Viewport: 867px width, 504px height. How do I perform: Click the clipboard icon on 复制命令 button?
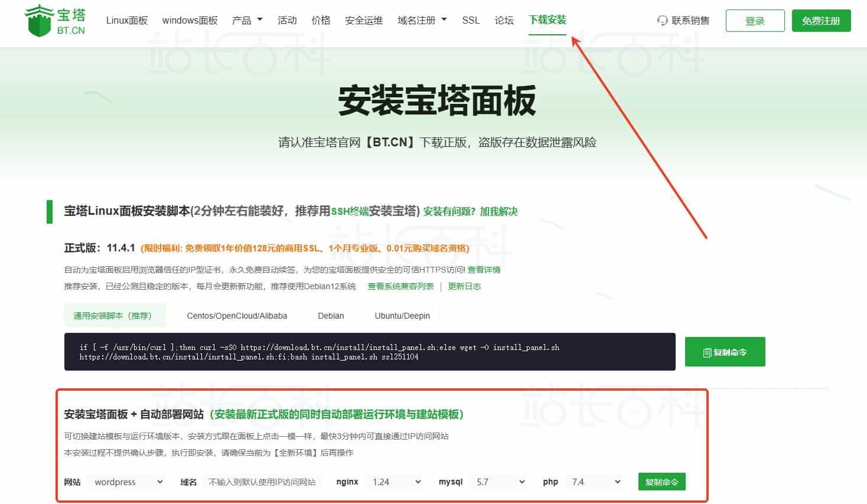(x=707, y=352)
